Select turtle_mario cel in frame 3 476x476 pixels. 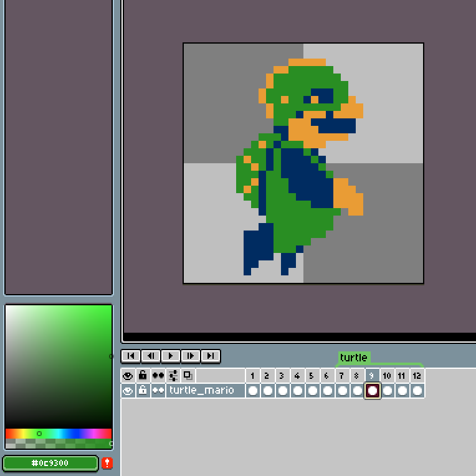[282, 391]
